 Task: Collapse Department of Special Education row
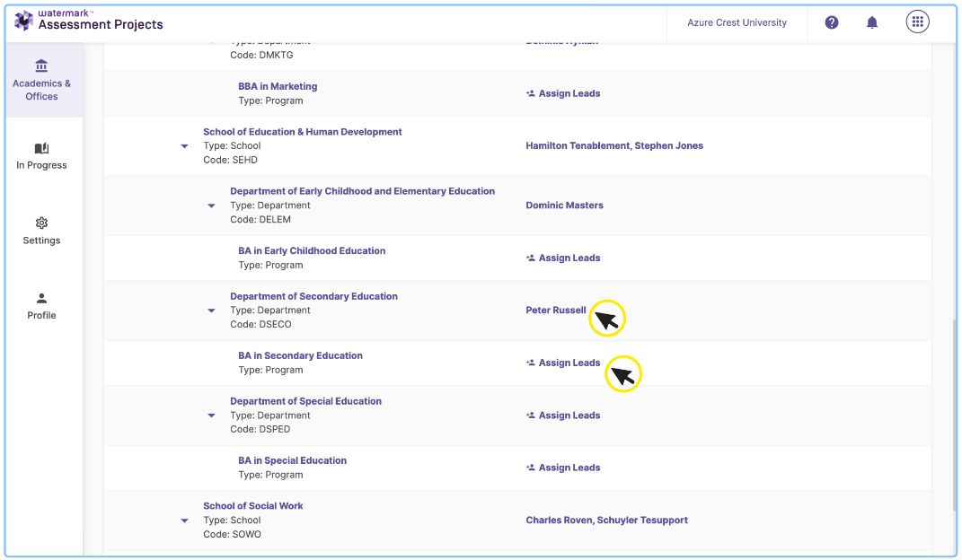point(212,416)
